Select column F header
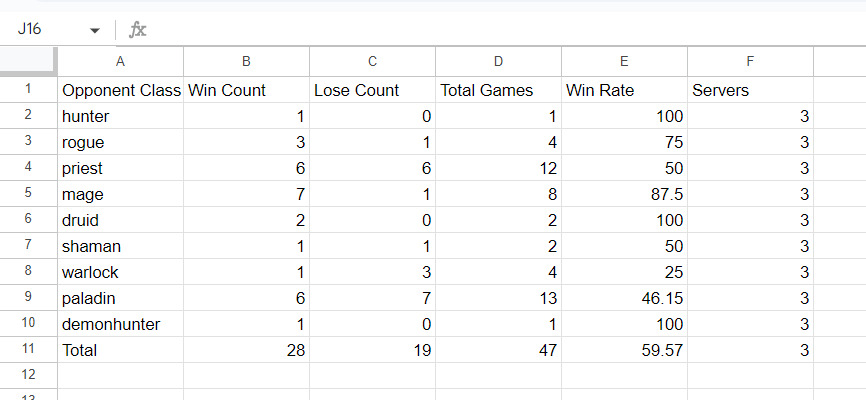 point(750,61)
